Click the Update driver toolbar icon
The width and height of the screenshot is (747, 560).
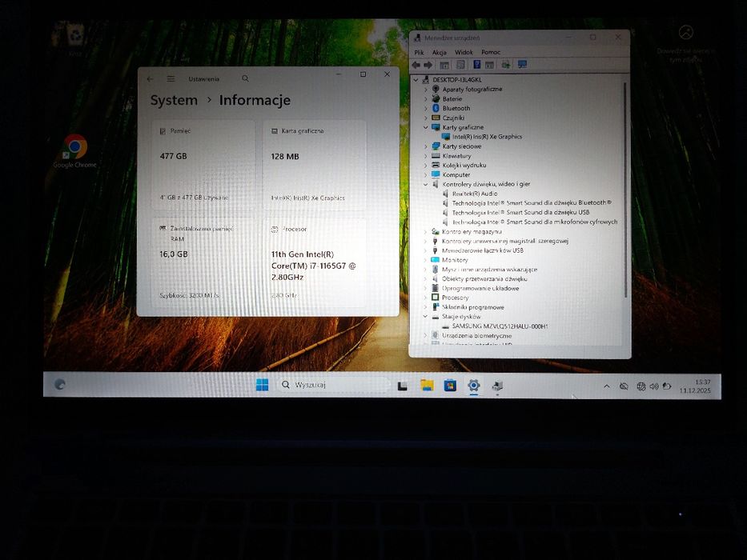505,65
